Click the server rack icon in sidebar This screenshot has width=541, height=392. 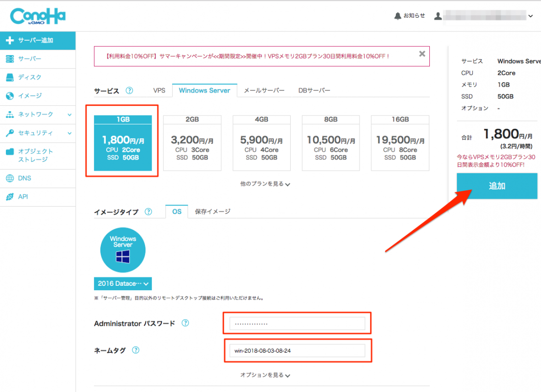(x=10, y=59)
